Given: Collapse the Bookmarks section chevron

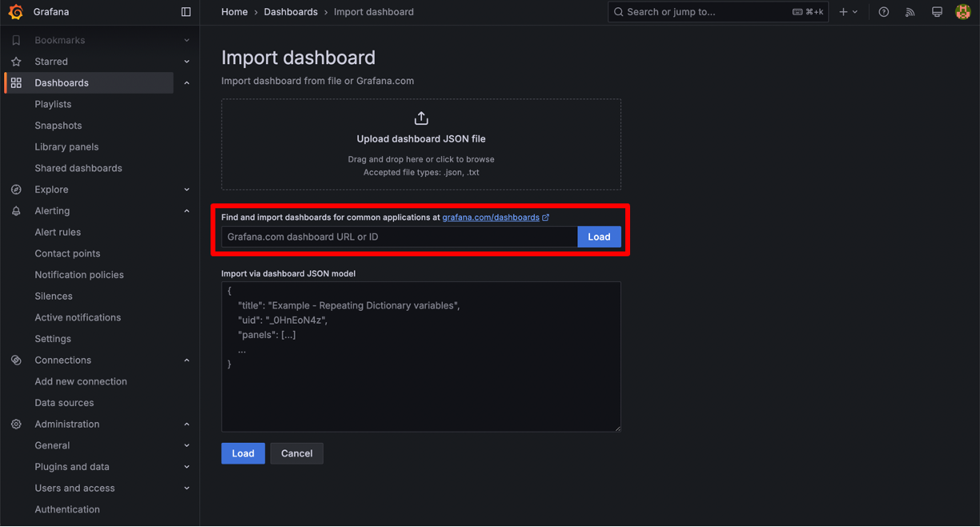Looking at the screenshot, I should click(187, 40).
